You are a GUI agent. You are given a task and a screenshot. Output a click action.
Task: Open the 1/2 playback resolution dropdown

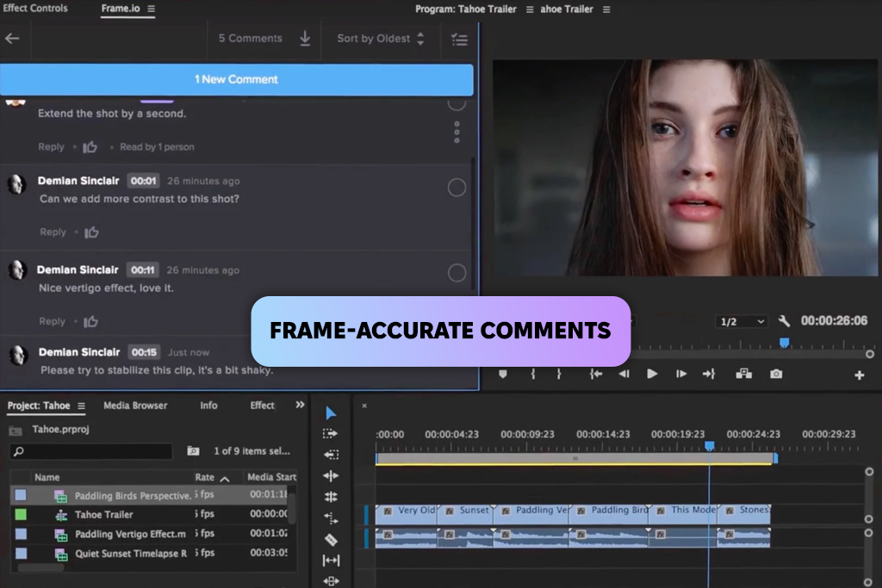point(742,321)
